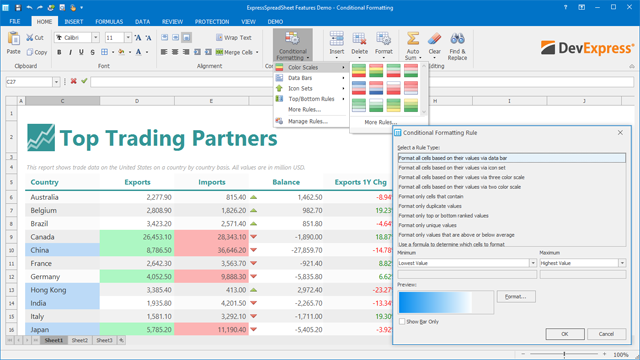Click the red cancel X in formula bar
Image resolution: width=640 pixels, height=360 pixels.
(x=73, y=81)
